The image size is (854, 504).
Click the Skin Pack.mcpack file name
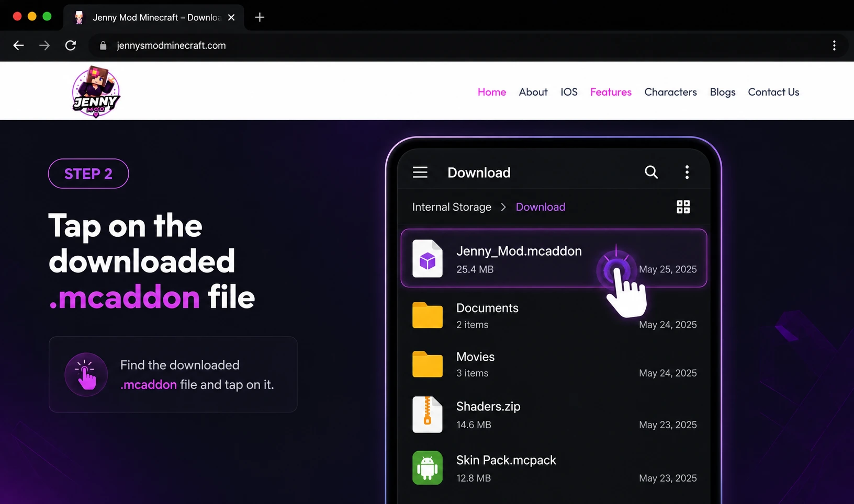click(x=506, y=460)
